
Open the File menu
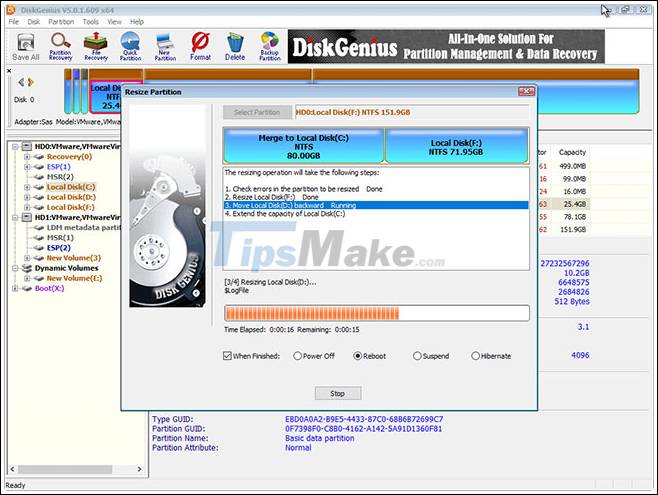pyautogui.click(x=13, y=22)
